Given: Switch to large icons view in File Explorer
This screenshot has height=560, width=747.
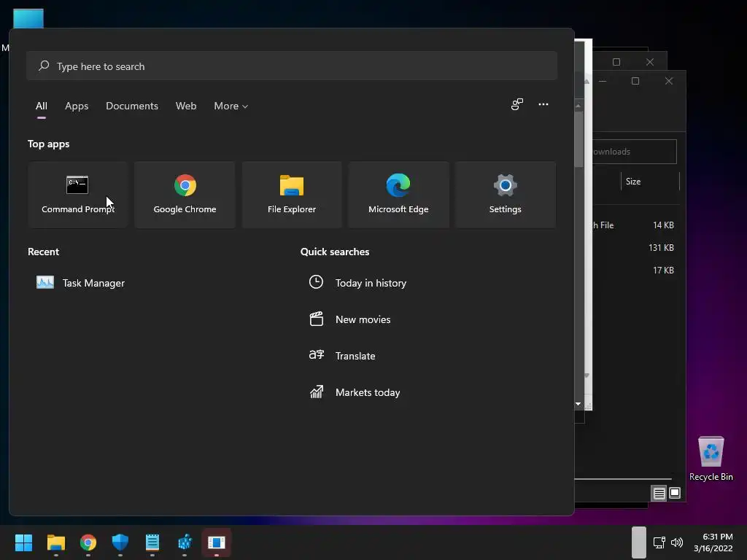Looking at the screenshot, I should [x=675, y=494].
